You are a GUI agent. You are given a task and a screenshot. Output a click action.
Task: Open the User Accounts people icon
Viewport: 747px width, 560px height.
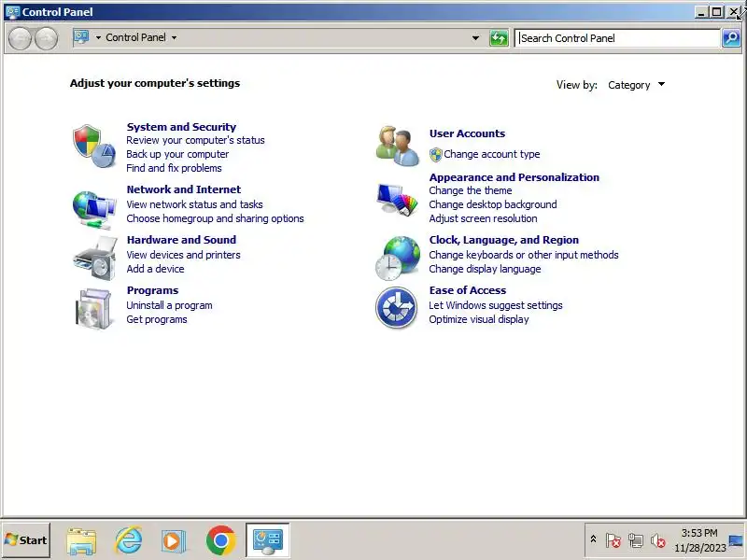tap(397, 146)
